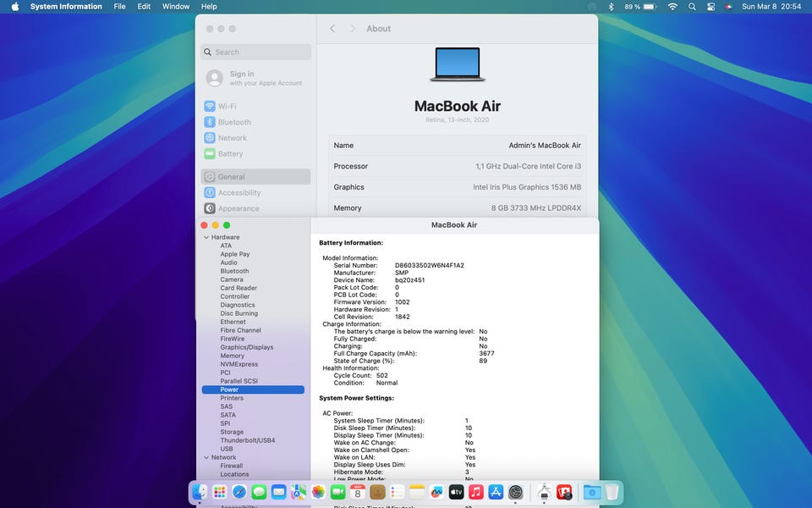Viewport: 812px width, 508px height.
Task: Select Memory in System Information sidebar
Action: 232,356
